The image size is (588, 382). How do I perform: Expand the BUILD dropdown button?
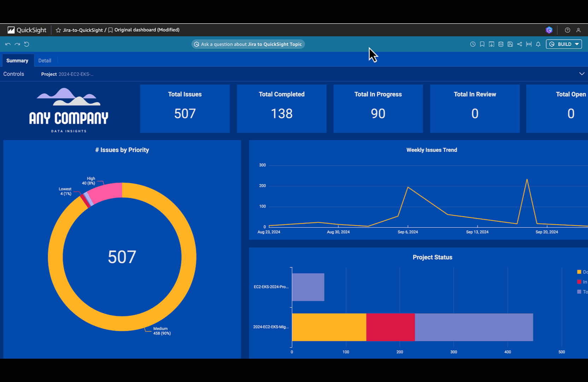pyautogui.click(x=564, y=44)
